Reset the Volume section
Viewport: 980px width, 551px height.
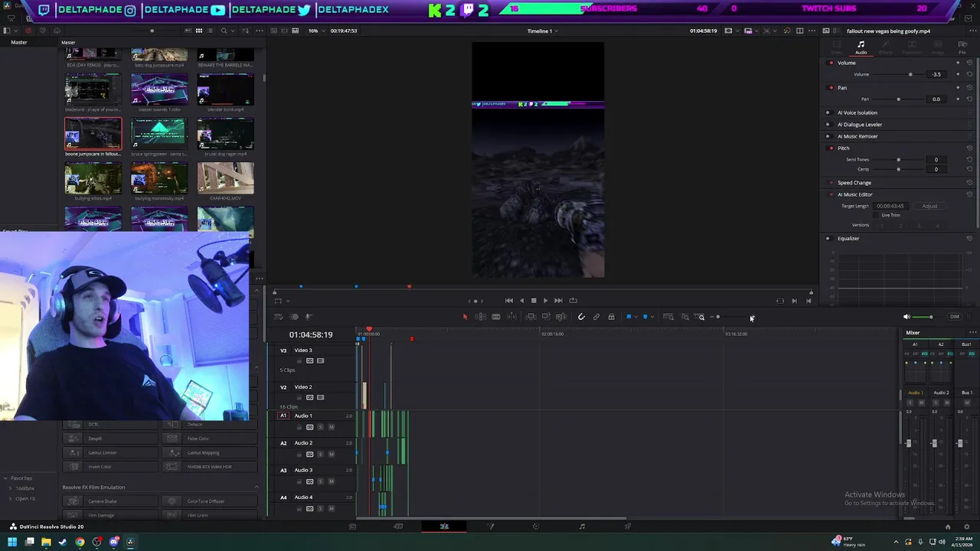point(969,63)
